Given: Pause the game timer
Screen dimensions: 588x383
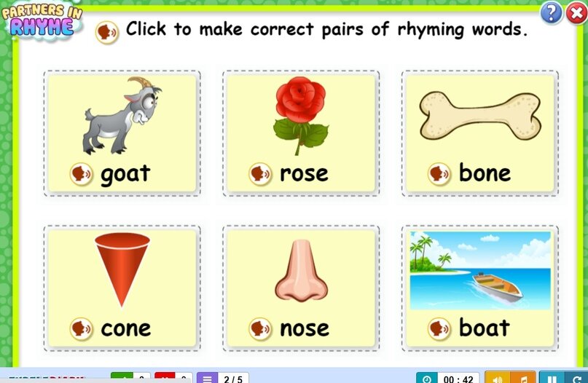Looking at the screenshot, I should tap(552, 378).
